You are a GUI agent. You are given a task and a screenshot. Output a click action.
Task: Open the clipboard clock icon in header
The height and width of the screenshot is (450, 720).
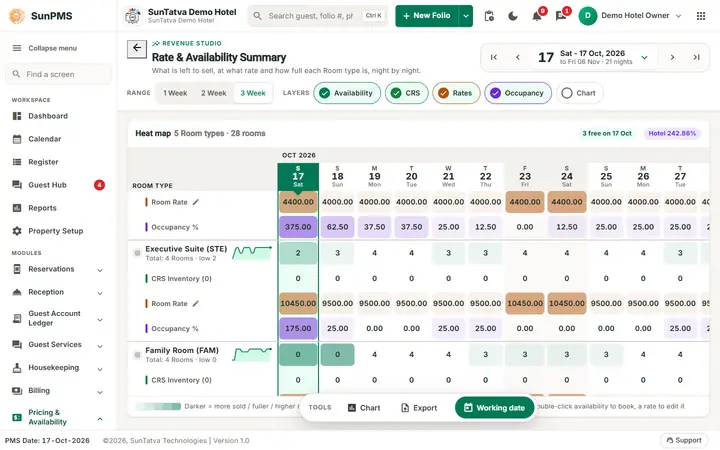(489, 16)
